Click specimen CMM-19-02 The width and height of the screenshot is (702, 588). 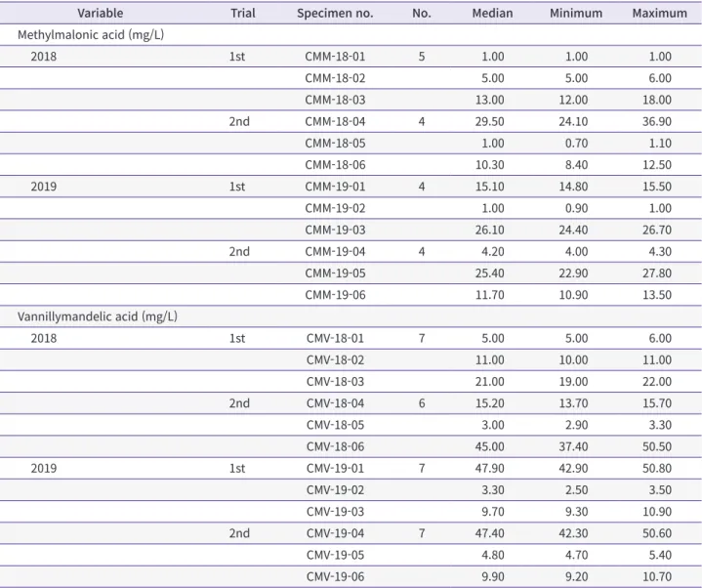[335, 208]
